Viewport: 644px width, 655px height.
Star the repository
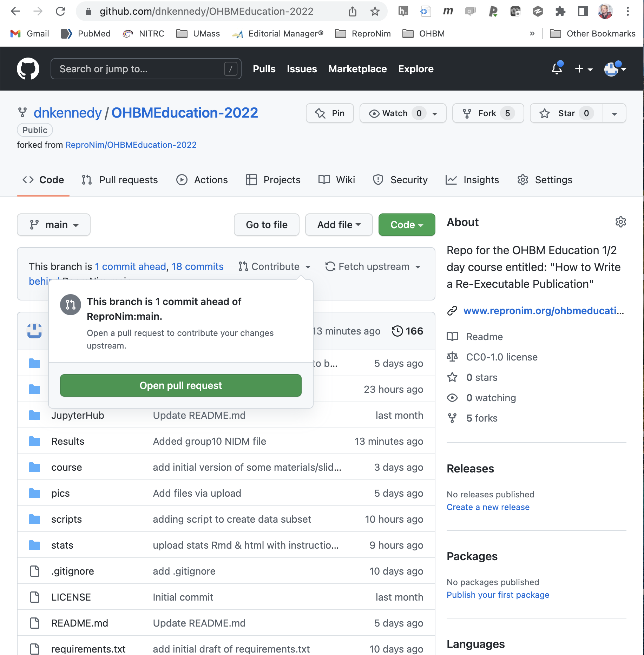coord(566,113)
